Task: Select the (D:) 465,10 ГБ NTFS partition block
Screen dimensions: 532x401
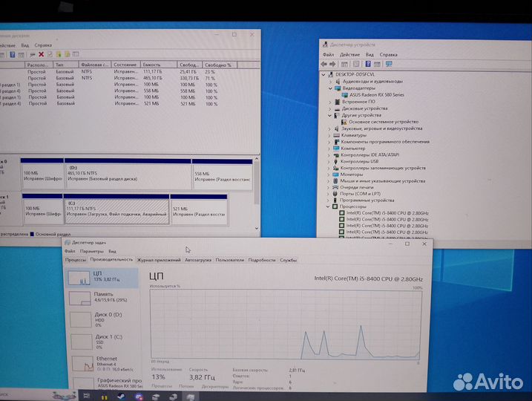Action: 128,174
